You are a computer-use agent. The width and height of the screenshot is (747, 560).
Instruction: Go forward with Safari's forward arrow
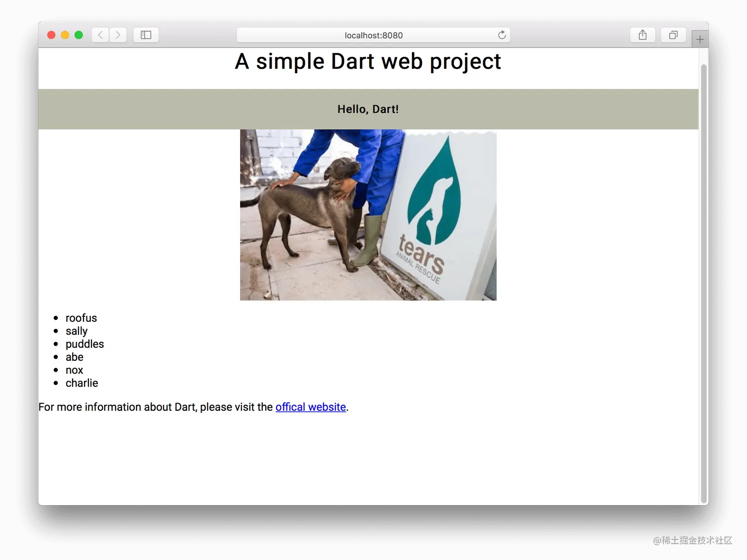click(x=118, y=35)
